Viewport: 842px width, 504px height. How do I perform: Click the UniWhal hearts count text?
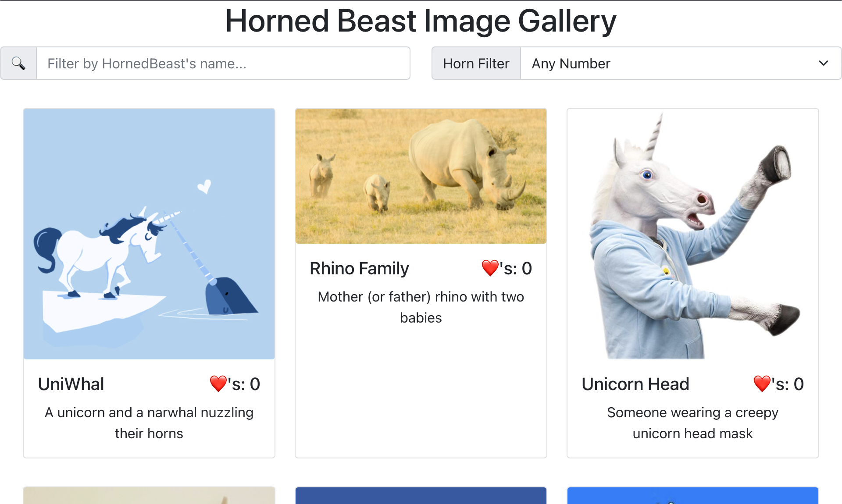(244, 384)
